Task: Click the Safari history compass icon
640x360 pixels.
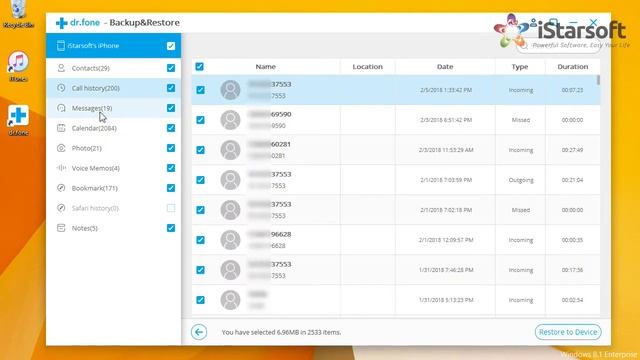Action: click(61, 208)
